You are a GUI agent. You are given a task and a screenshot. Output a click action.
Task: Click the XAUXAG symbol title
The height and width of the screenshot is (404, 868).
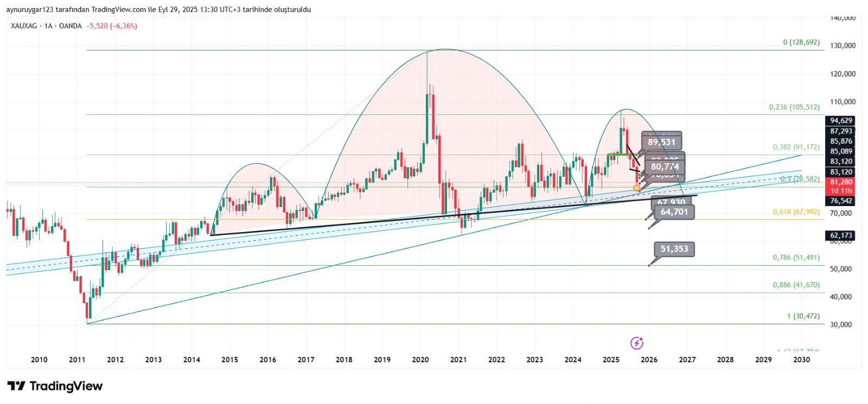24,26
